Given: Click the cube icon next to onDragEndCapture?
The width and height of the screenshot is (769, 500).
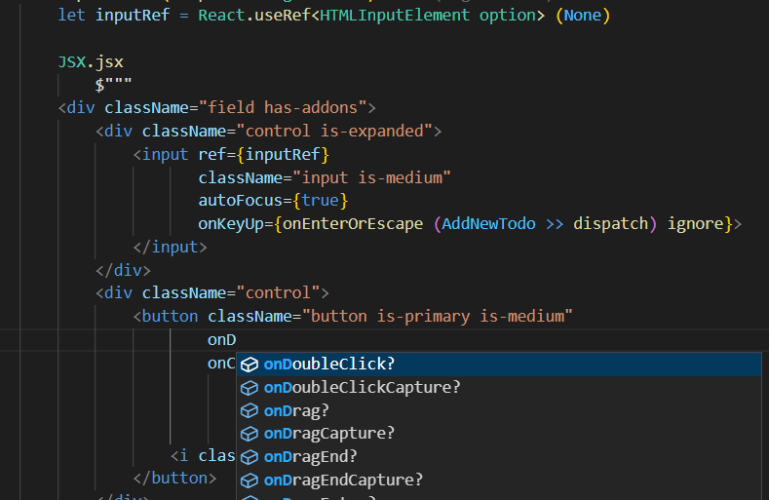Looking at the screenshot, I should pyautogui.click(x=249, y=479).
